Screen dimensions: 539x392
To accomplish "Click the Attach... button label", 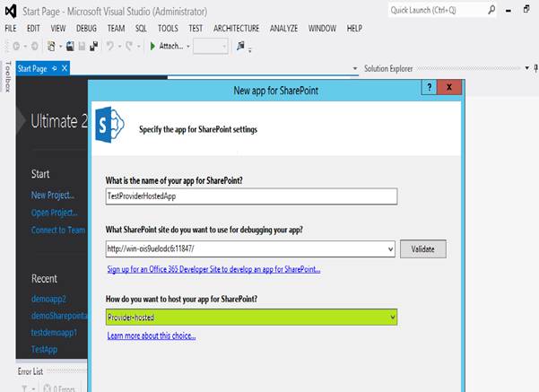I will coord(170,46).
